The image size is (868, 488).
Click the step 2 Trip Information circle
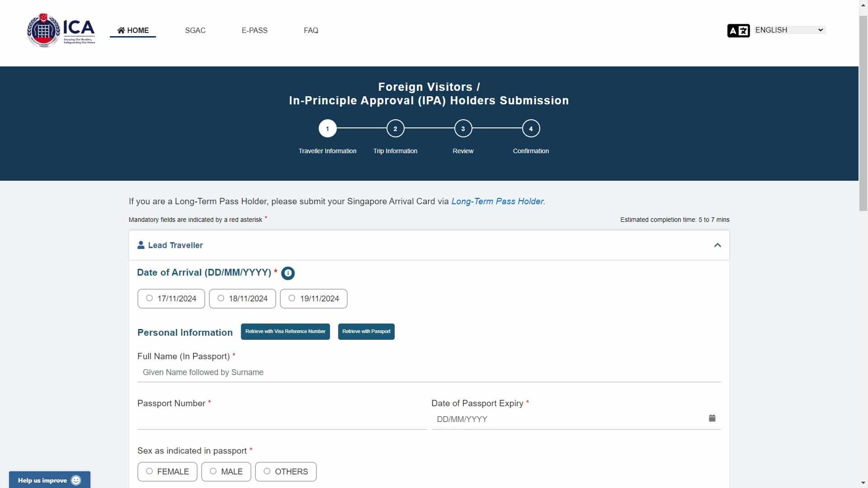395,128
